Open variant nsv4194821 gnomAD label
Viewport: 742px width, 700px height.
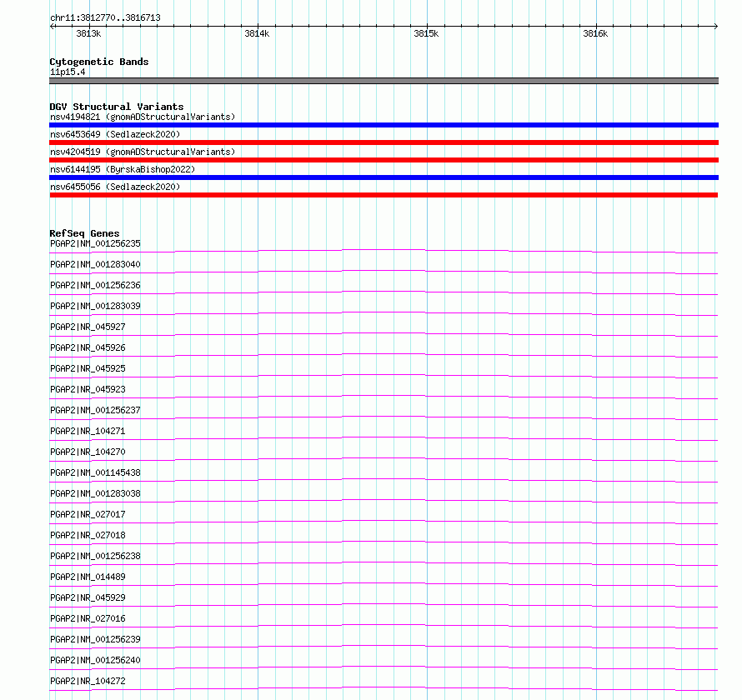tap(143, 117)
